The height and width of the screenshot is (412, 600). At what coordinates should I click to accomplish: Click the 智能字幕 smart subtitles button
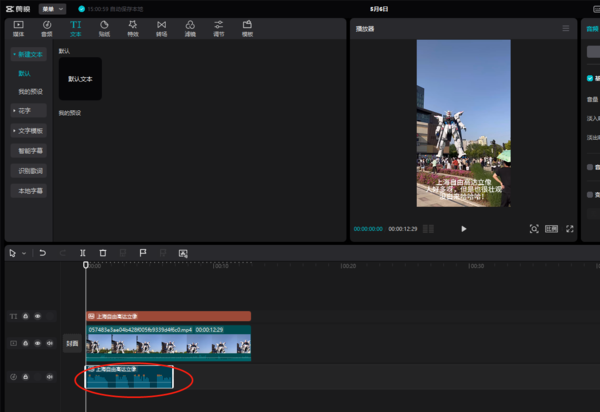(x=30, y=150)
